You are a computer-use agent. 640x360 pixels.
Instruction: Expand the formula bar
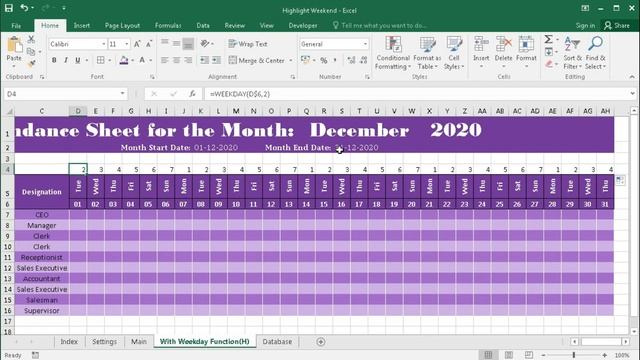(x=632, y=94)
